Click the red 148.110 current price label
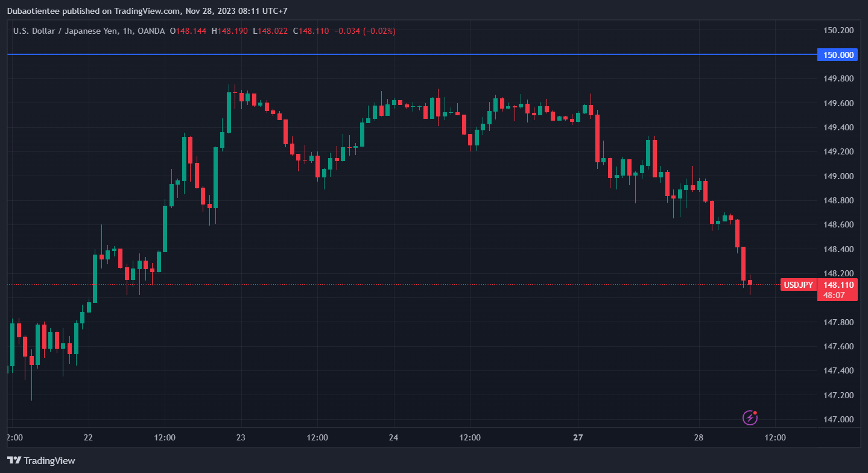Image resolution: width=868 pixels, height=473 pixels. [x=838, y=285]
